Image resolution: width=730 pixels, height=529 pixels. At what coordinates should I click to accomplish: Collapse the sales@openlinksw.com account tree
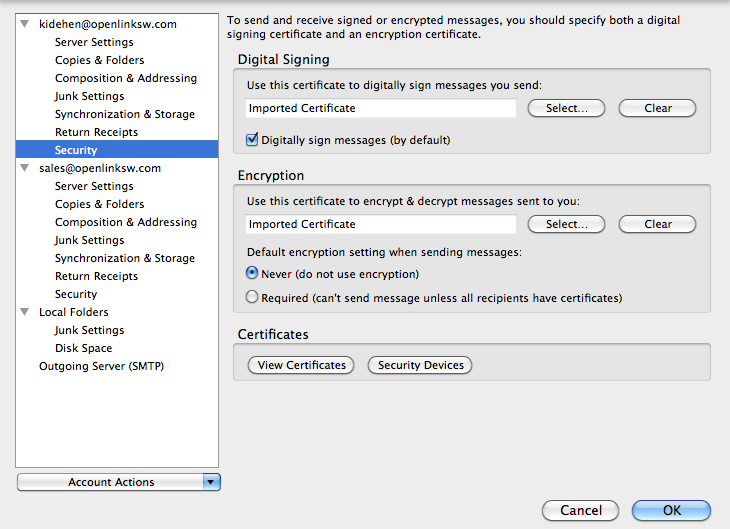coord(25,168)
